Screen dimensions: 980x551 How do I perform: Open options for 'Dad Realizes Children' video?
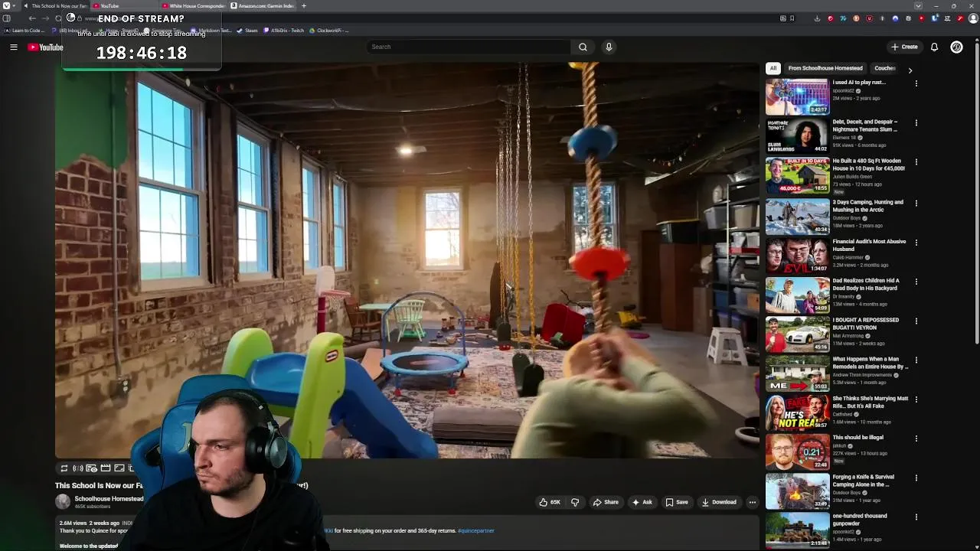916,282
